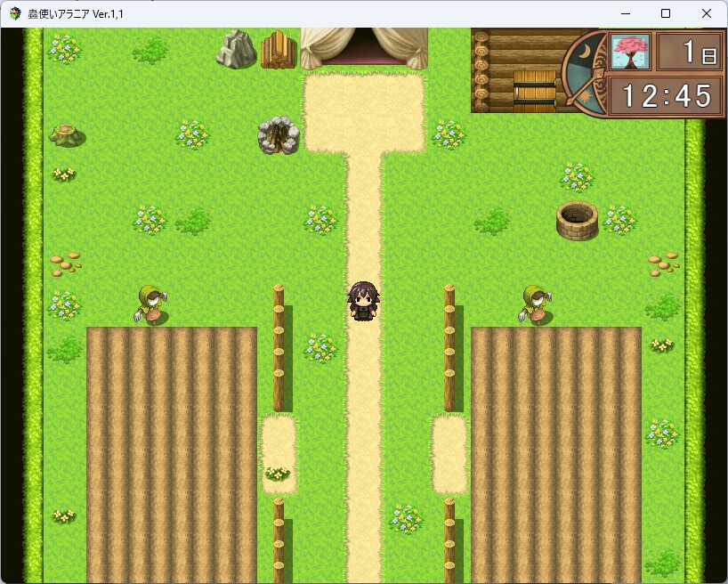Viewport: 728px width, 584px height.
Task: Click the stone campfire ring
Action: click(x=278, y=135)
